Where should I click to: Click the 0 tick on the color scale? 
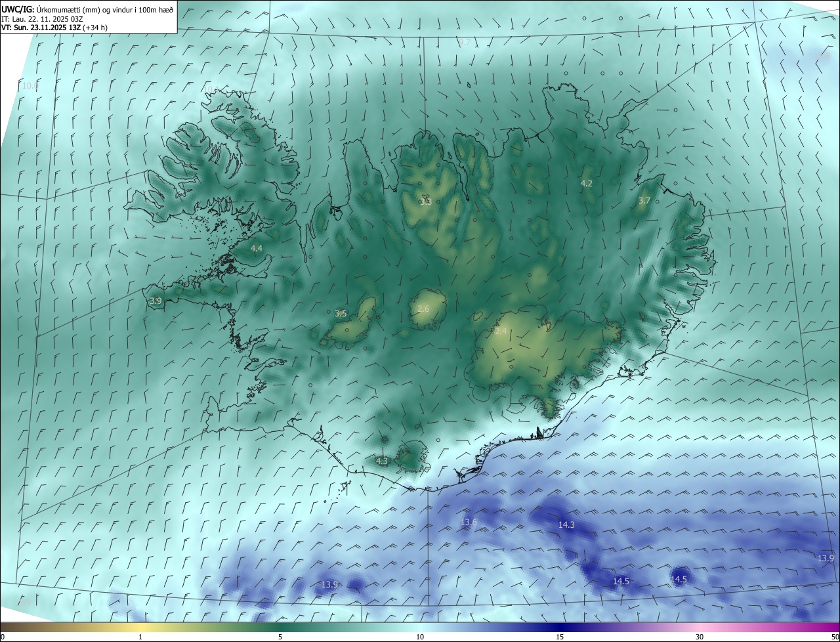(3, 637)
